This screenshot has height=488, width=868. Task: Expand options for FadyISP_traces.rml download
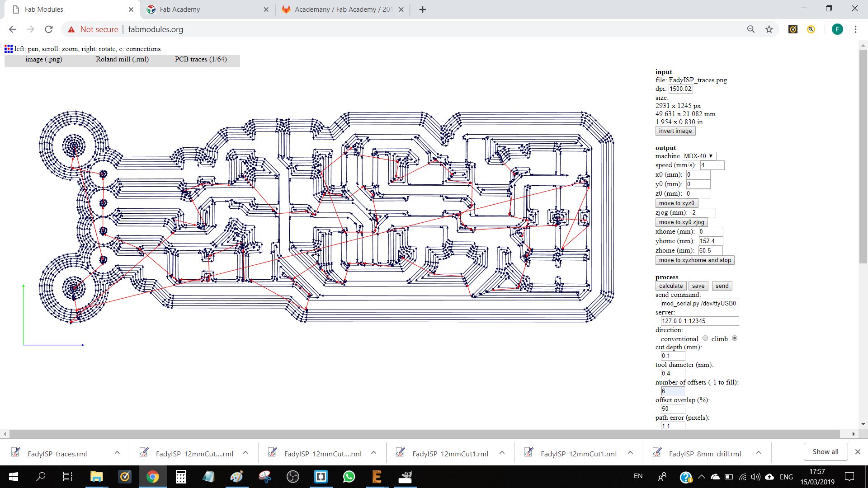(x=117, y=452)
